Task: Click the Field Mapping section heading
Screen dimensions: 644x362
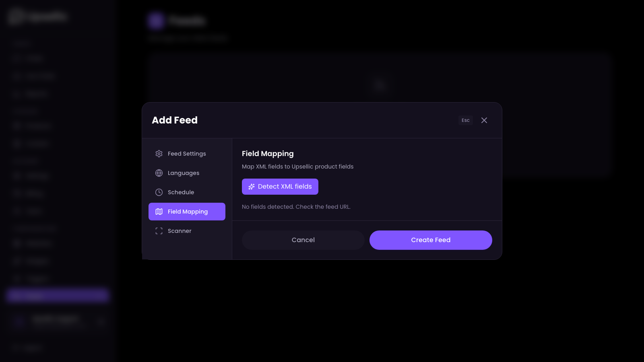Action: tap(268, 154)
